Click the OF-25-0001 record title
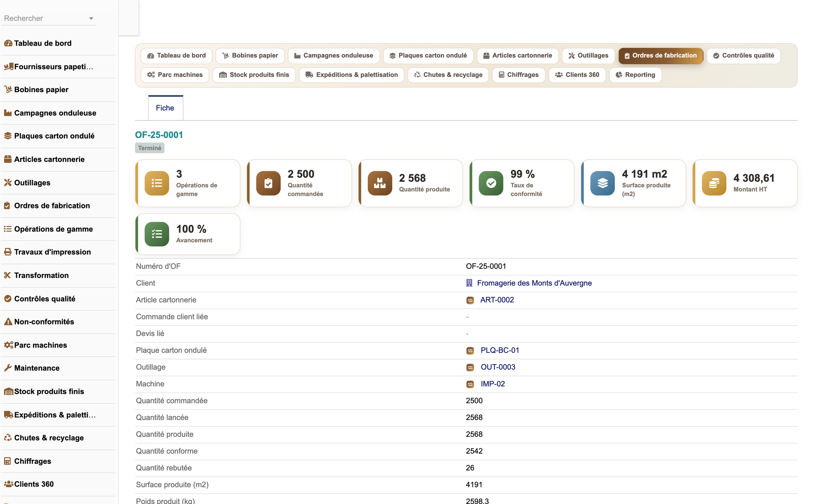The width and height of the screenshot is (815, 504). point(159,135)
